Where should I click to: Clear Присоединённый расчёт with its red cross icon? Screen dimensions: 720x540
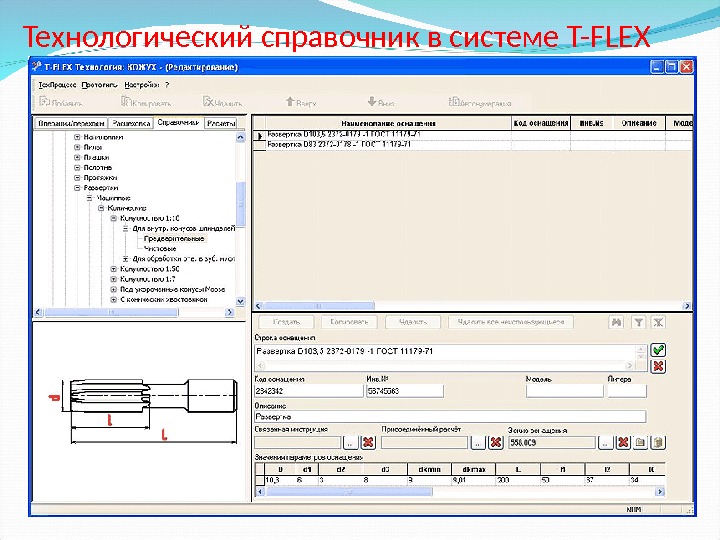[495, 443]
